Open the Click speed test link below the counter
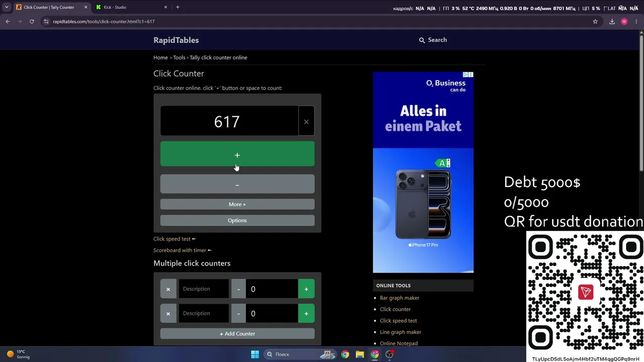The image size is (644, 362). coord(174,239)
